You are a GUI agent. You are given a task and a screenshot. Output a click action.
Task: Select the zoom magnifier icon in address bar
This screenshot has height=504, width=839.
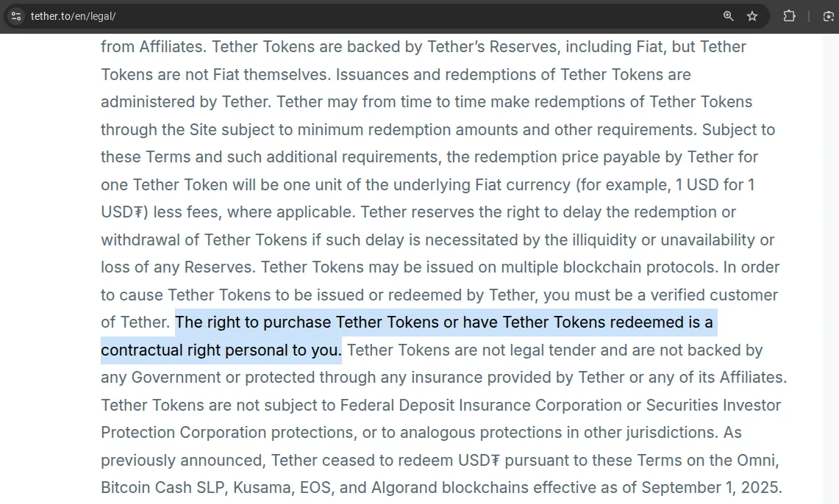728,15
